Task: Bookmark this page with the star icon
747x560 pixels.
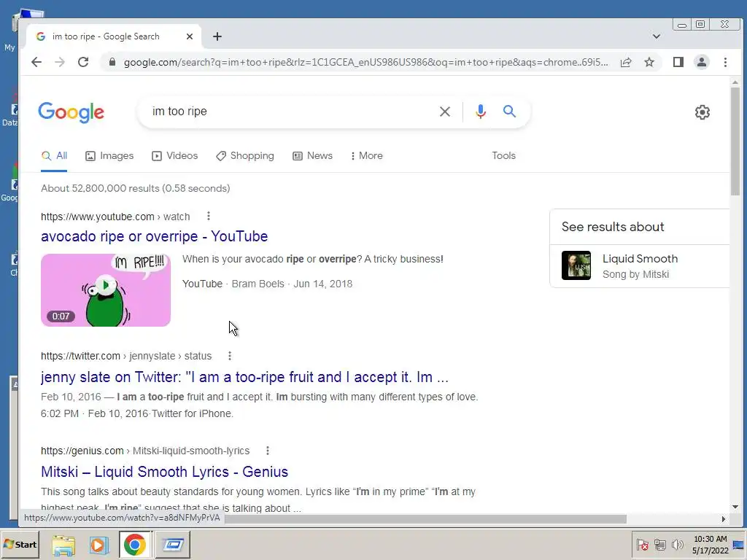Action: [649, 62]
